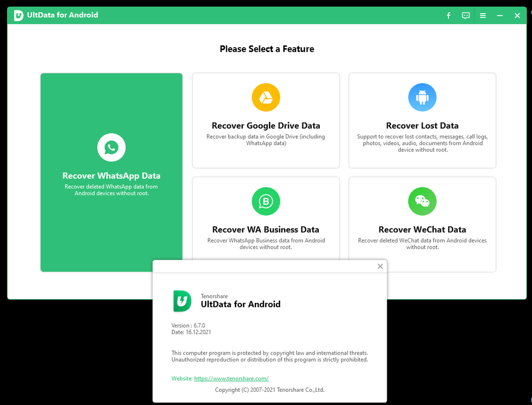This screenshot has height=405, width=532.
Task: Open the hamburger menu icon
Action: [x=483, y=16]
